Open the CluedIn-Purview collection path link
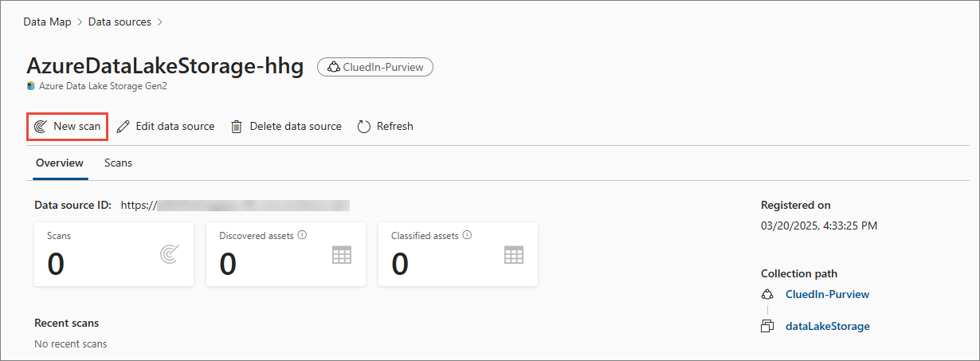 (x=827, y=294)
